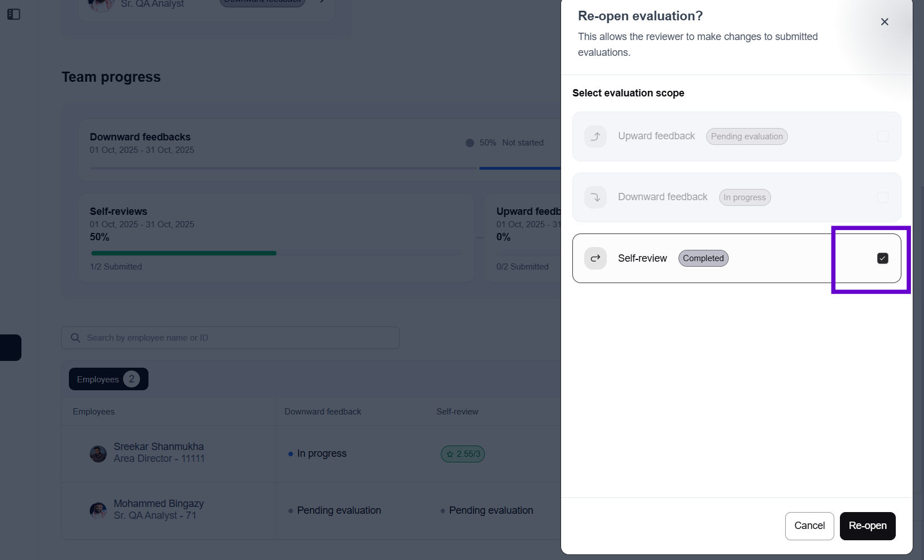Click the Self-review arrow icon
This screenshot has width=924, height=560.
[595, 258]
